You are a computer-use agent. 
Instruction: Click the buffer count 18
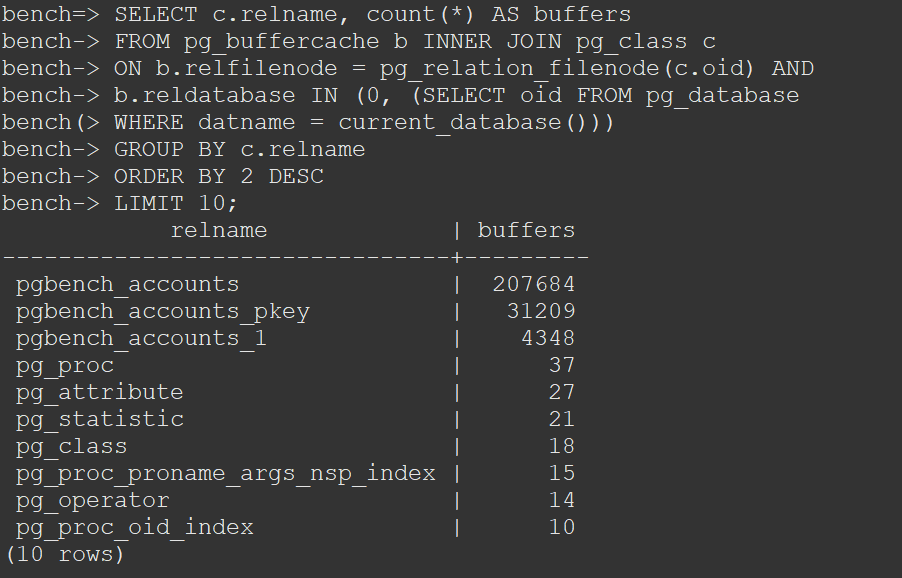(x=561, y=446)
